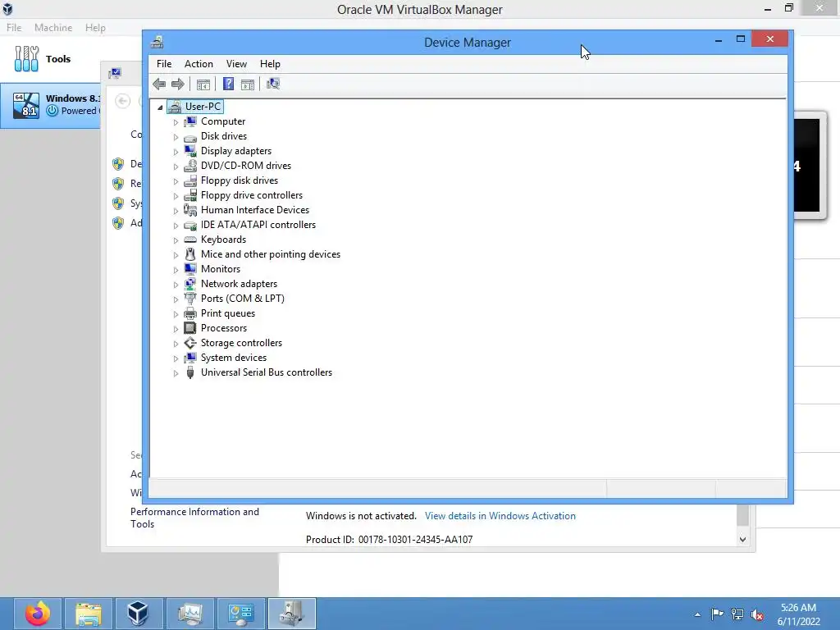Screen dimensions: 840x630
Task: Click the Storage controllers category icon
Action: [190, 343]
